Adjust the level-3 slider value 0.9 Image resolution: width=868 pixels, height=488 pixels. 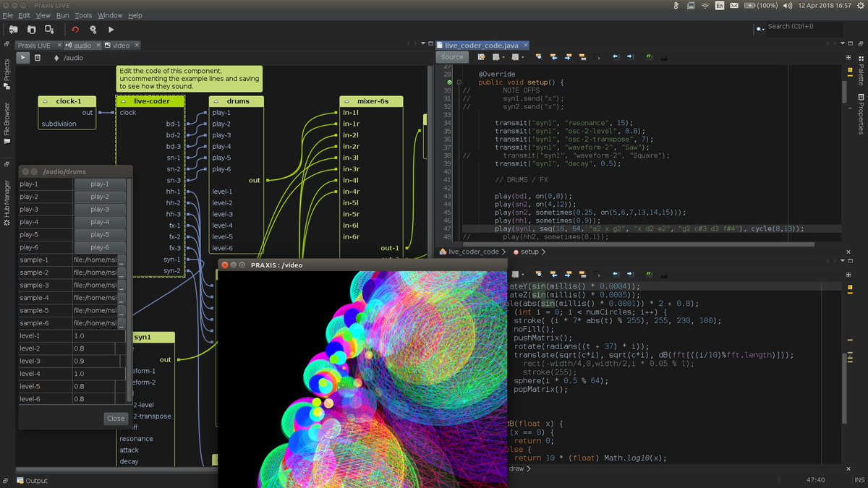99,361
